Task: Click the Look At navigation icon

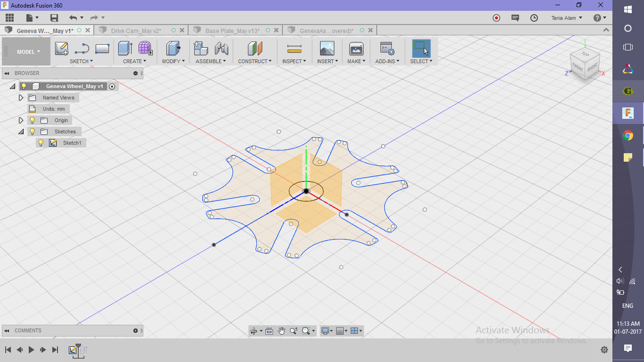Action: pyautogui.click(x=269, y=331)
